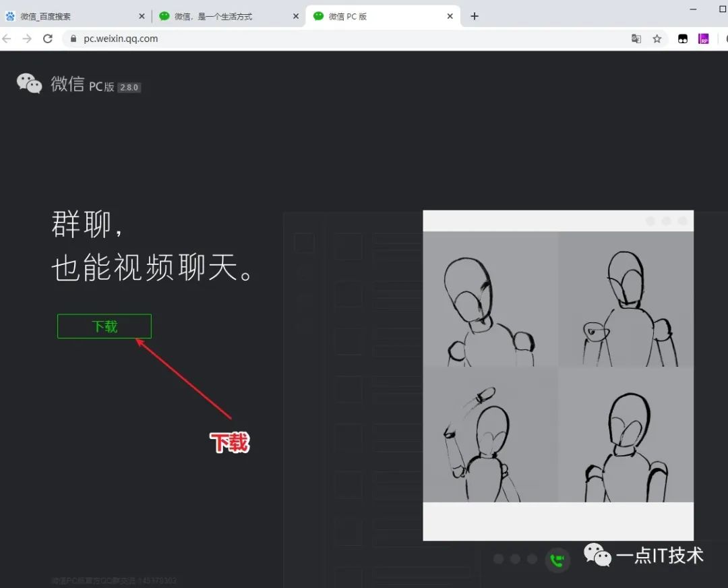Screen dimensions: 728x588
Task: Select the green video call icon
Action: click(x=557, y=560)
